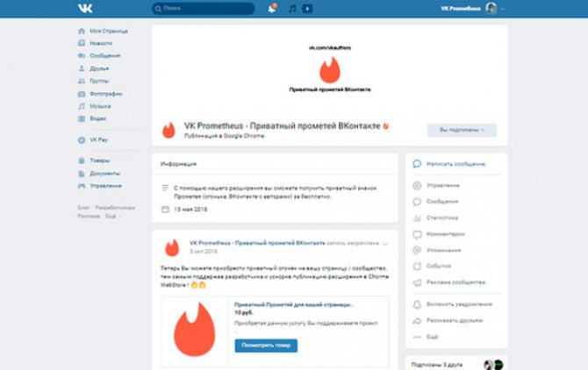This screenshot has height=370, width=588.
Task: Click the 2 окт 2018 post date
Action: [204, 252]
